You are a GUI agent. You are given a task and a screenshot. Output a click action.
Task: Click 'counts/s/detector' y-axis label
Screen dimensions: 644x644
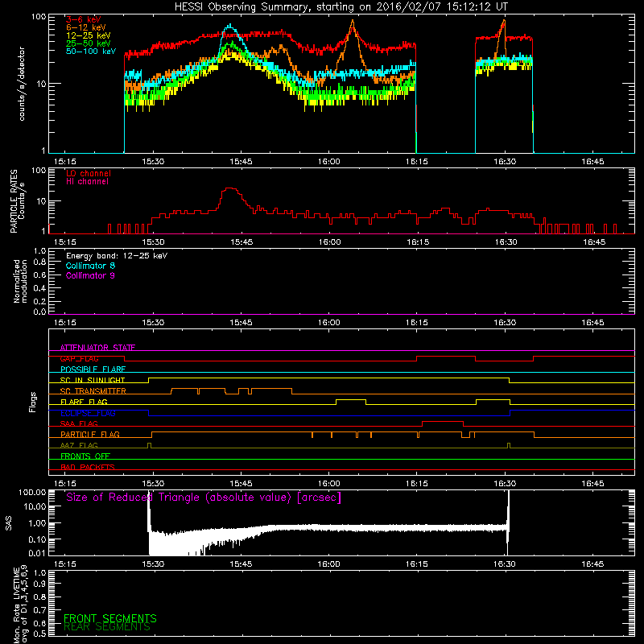[22, 84]
